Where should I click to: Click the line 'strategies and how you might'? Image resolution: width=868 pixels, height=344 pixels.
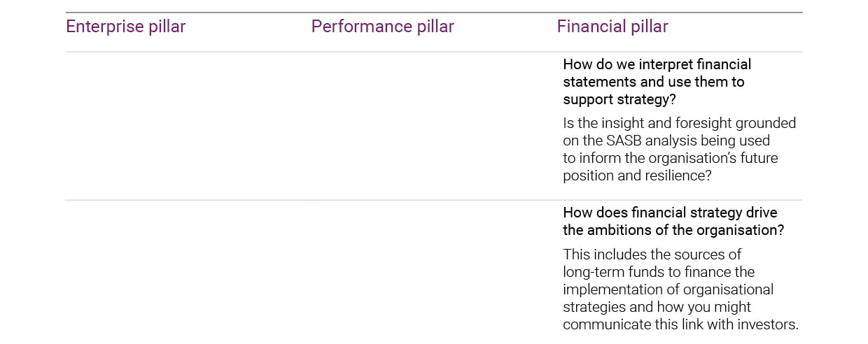[x=656, y=307]
